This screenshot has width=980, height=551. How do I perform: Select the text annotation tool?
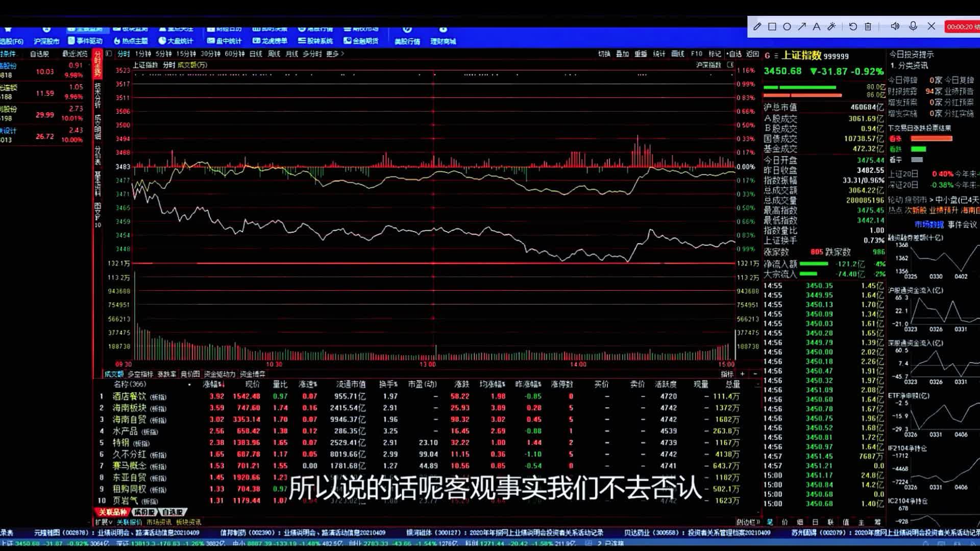(x=817, y=27)
